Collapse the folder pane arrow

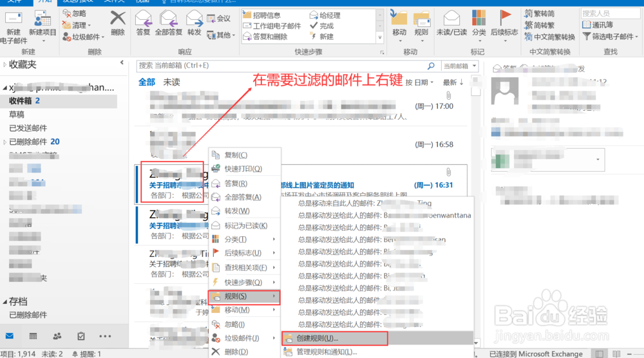pyautogui.click(x=122, y=62)
